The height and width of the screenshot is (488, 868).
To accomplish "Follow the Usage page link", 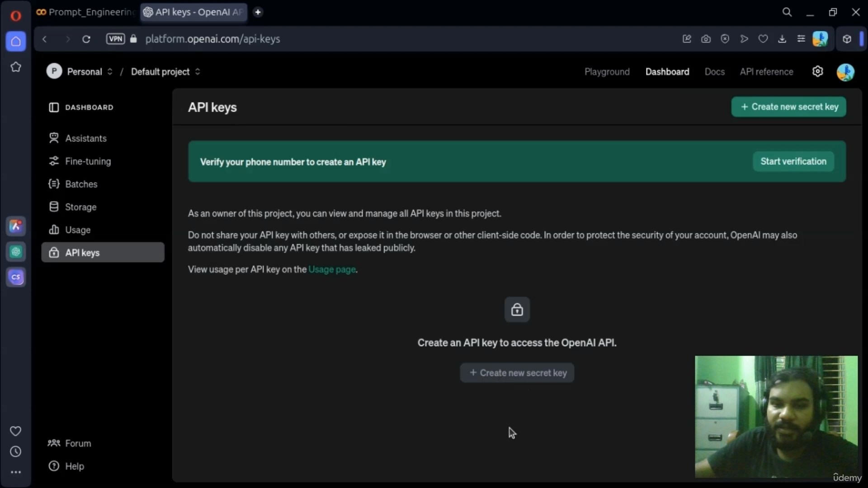I will [332, 270].
